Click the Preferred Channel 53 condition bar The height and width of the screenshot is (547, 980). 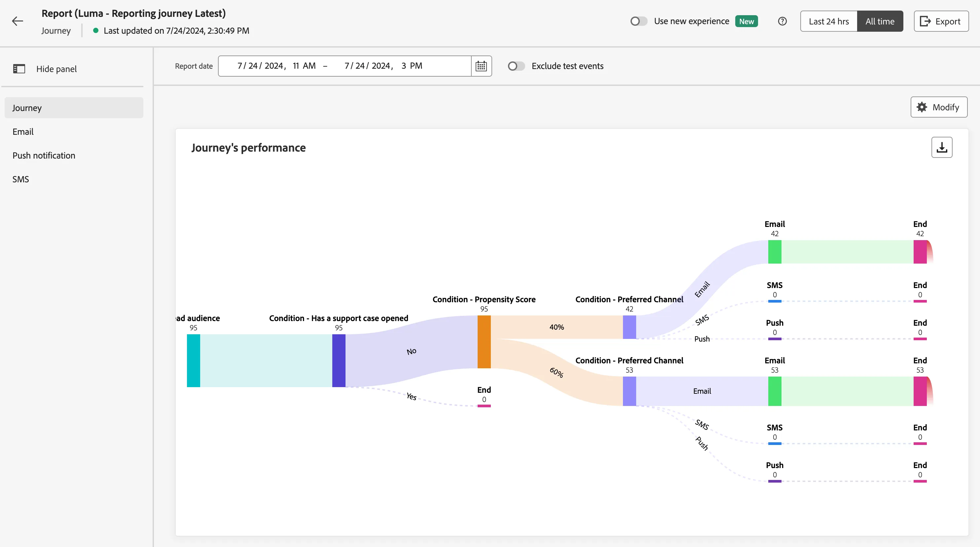click(629, 391)
